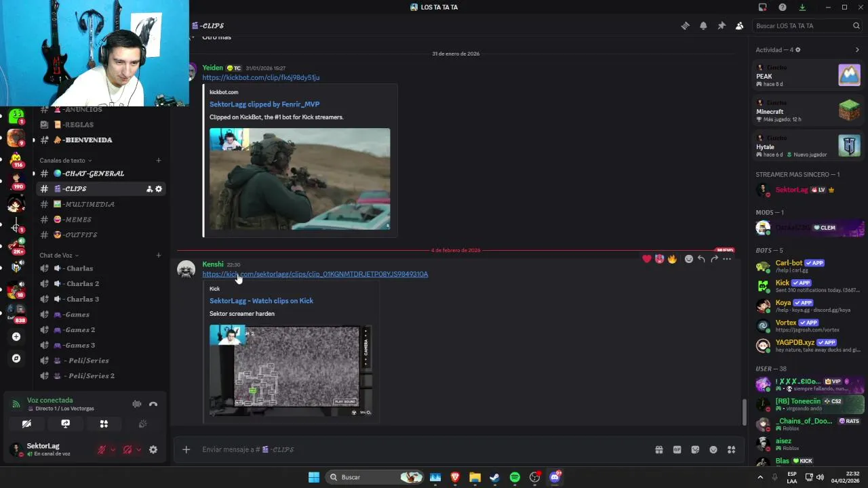Viewport: 868px width, 488px height.
Task: Open notification settings bell icon
Action: click(703, 26)
